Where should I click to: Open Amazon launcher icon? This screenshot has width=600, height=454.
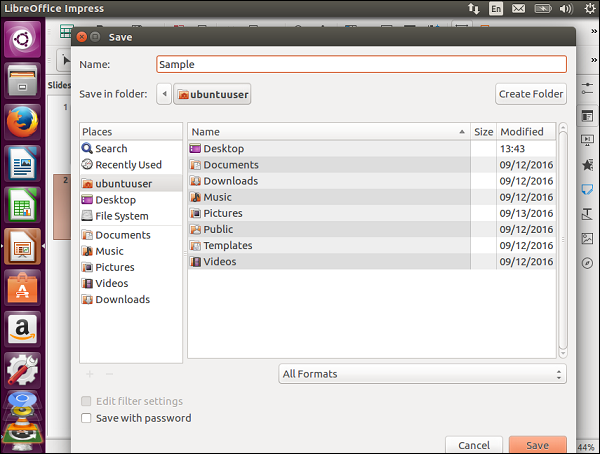tap(22, 328)
